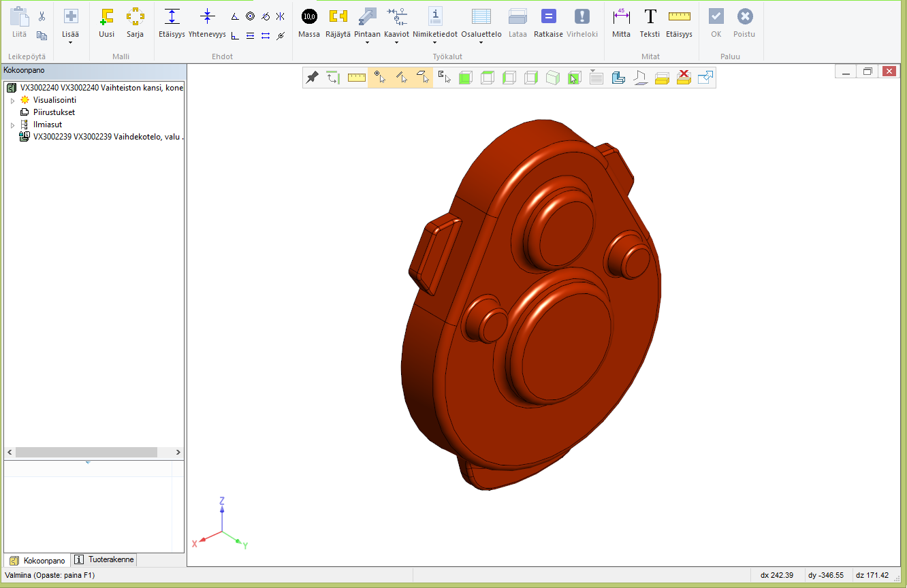The height and width of the screenshot is (588, 907).
Task: Run the Ratkaise solve command
Action: tap(548, 22)
